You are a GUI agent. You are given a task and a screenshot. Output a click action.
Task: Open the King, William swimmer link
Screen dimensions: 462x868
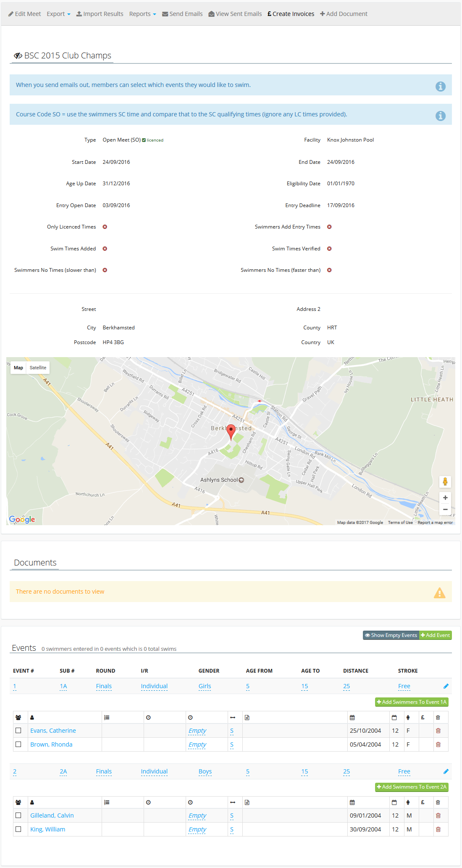48,829
